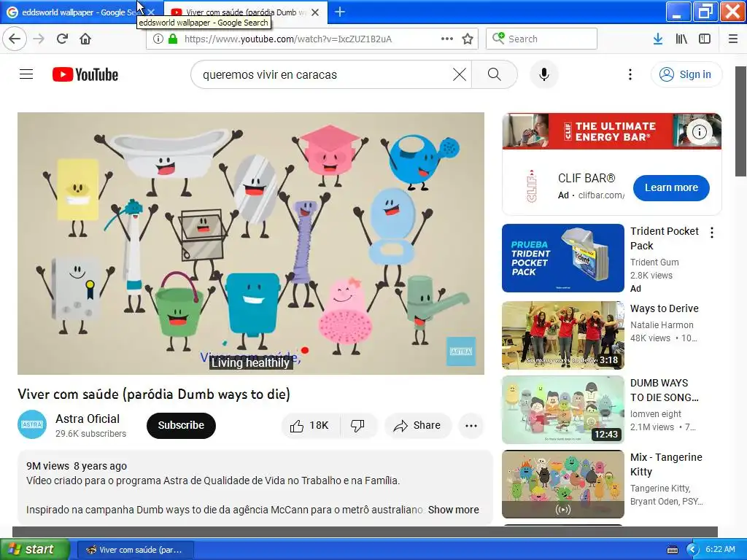Click the keyboard icon in system tray
The height and width of the screenshot is (560, 747).
click(x=672, y=550)
